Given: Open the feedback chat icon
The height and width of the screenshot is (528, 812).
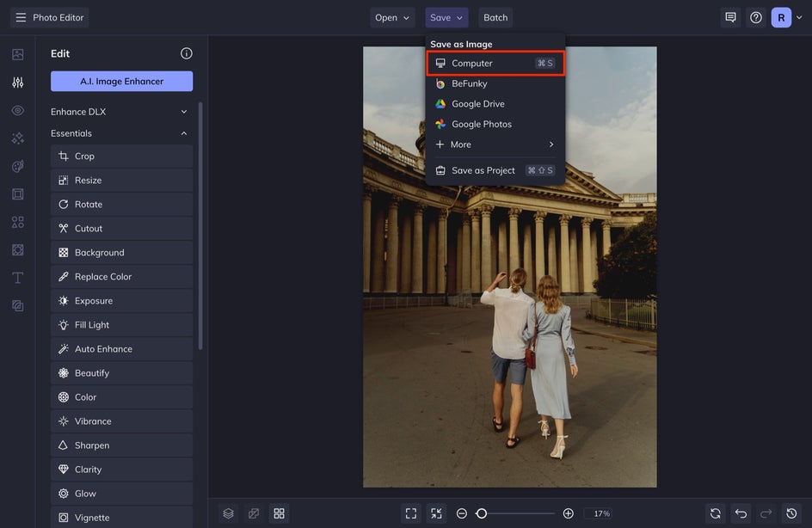Looking at the screenshot, I should 730,17.
